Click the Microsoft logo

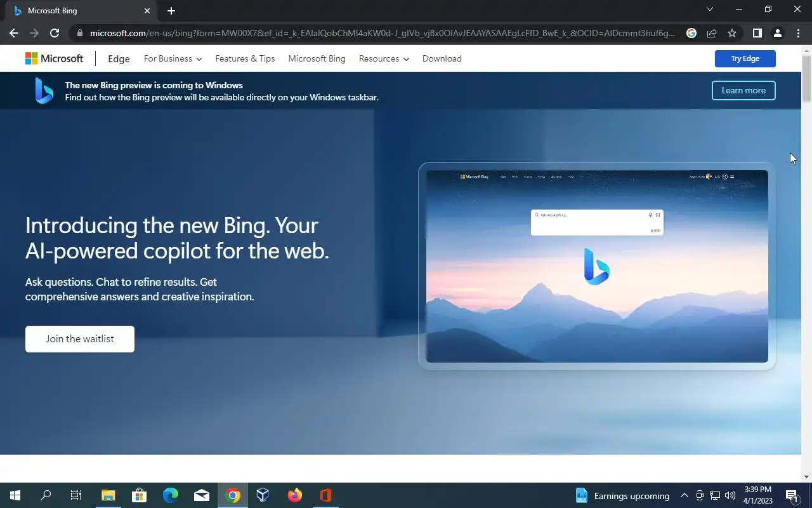[x=54, y=58]
